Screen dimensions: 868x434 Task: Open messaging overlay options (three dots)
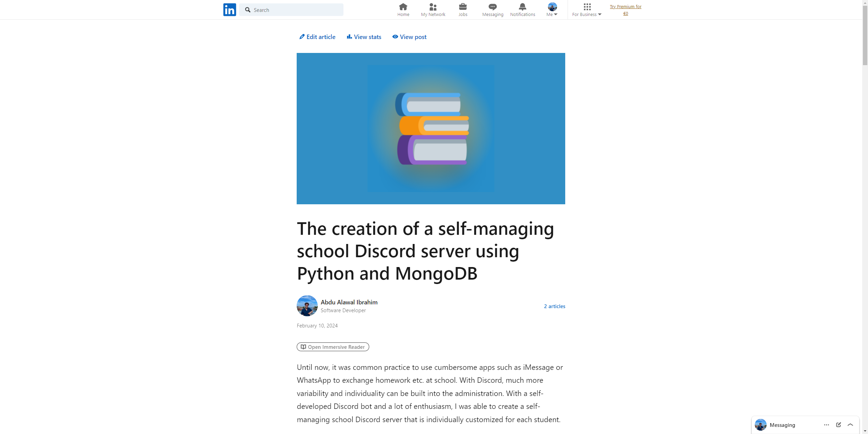pyautogui.click(x=827, y=425)
